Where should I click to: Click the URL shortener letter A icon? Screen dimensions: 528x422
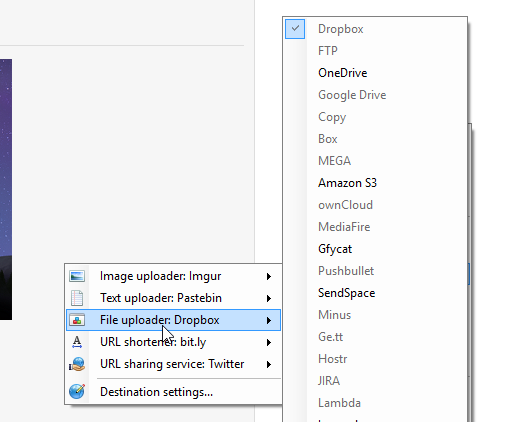[77, 342]
